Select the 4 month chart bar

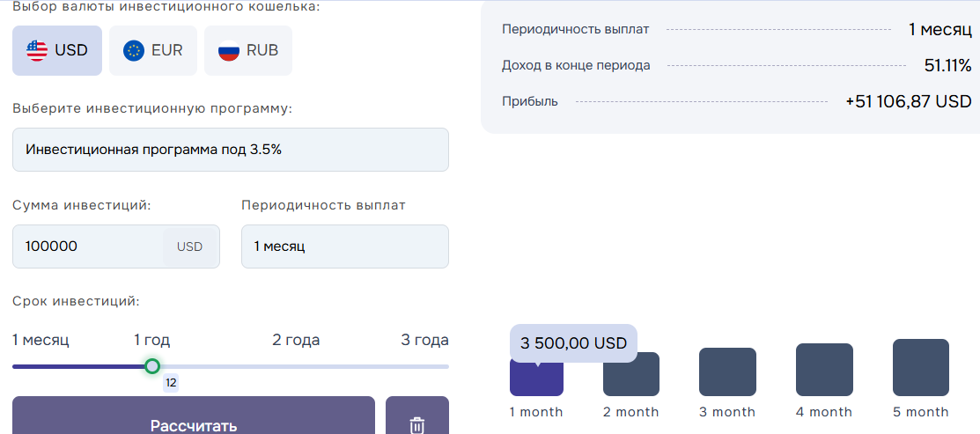pyautogui.click(x=824, y=370)
